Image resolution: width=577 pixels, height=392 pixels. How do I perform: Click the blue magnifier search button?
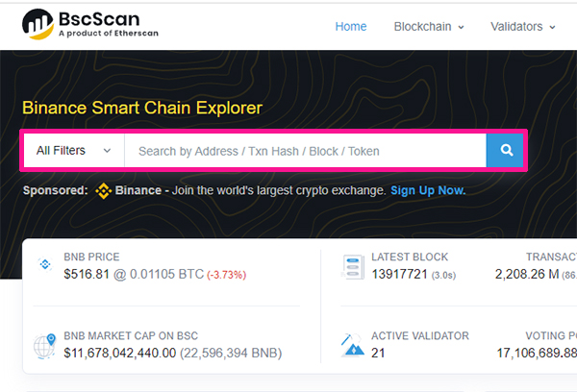(505, 150)
